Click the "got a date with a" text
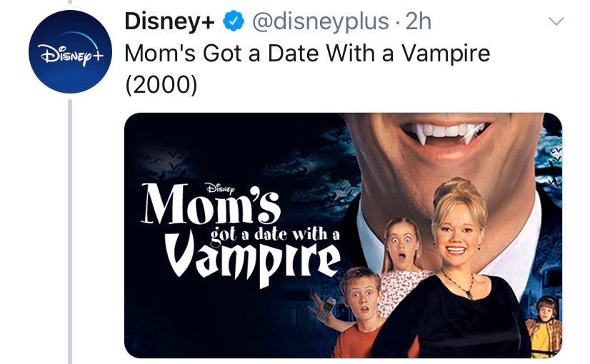Image resolution: width=590 pixels, height=364 pixels. pos(275,234)
